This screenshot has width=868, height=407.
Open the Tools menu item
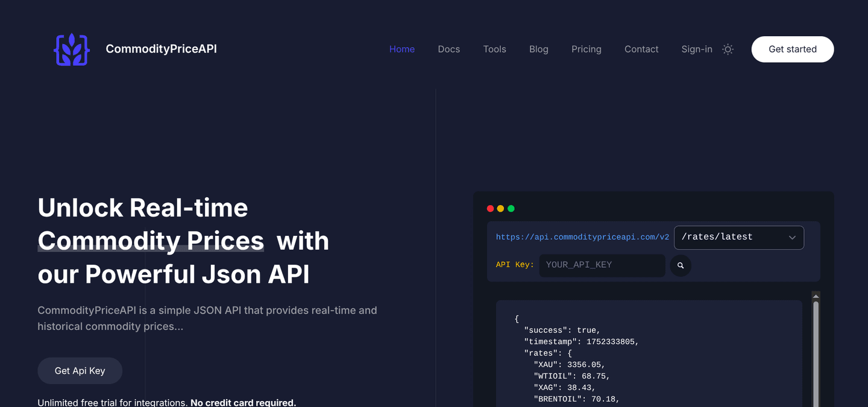pyautogui.click(x=494, y=49)
